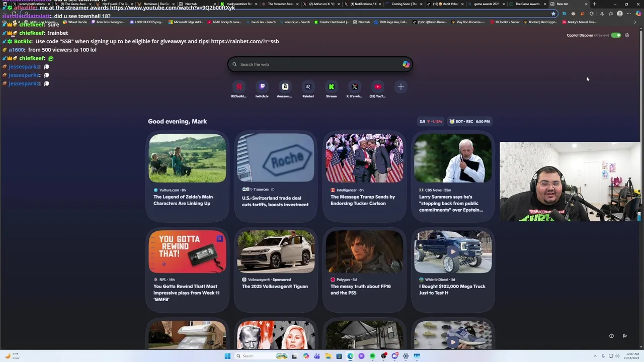Open Settings gear in the taskbar
This screenshot has height=362, width=644.
[406, 356]
